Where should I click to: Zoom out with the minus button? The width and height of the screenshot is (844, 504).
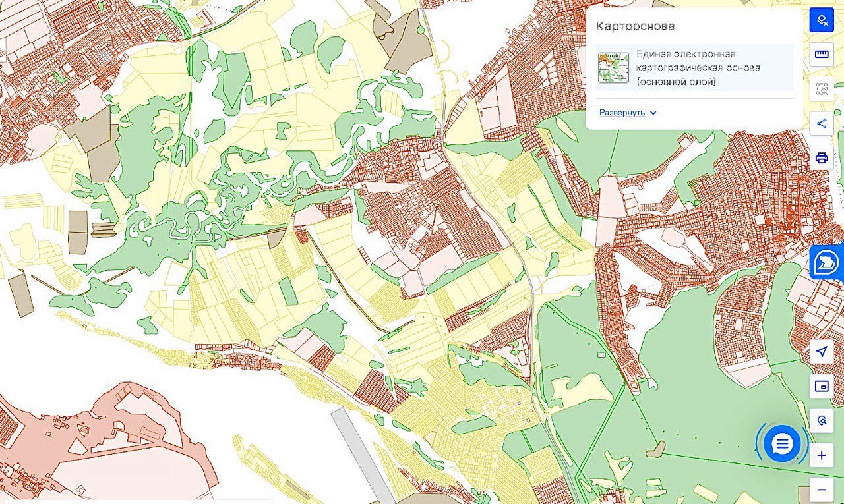coord(822,490)
